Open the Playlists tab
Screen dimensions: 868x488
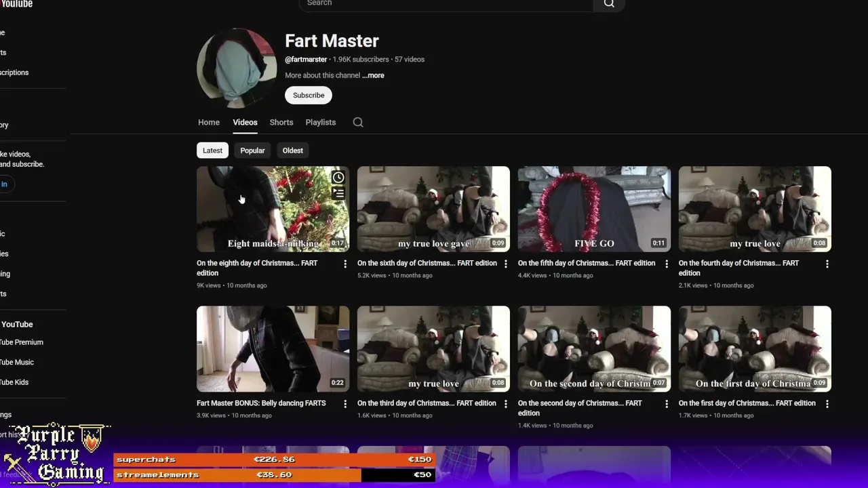coord(321,122)
